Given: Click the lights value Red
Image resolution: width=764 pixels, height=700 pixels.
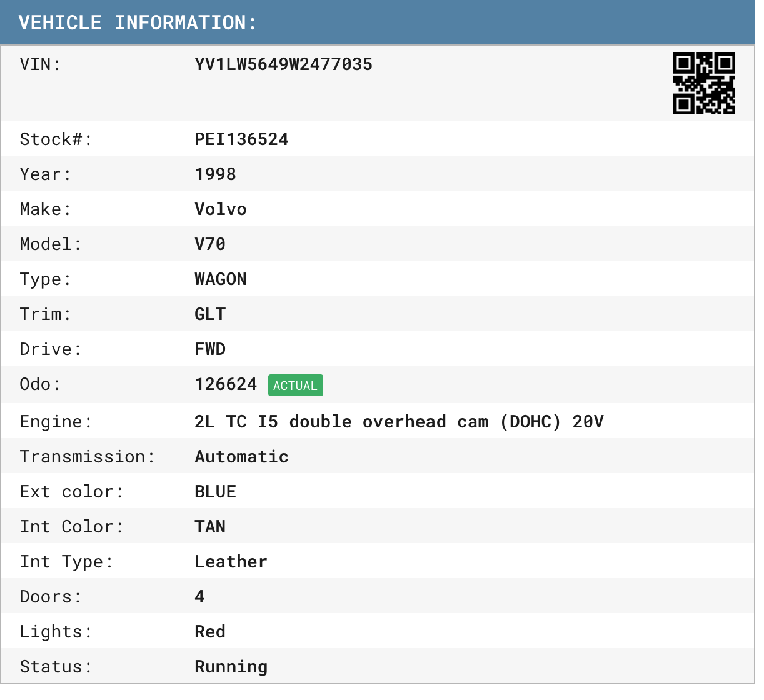Looking at the screenshot, I should point(210,632).
